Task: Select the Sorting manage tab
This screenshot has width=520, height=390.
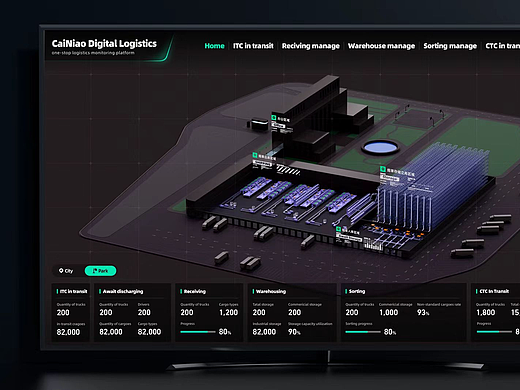Action: click(x=450, y=46)
